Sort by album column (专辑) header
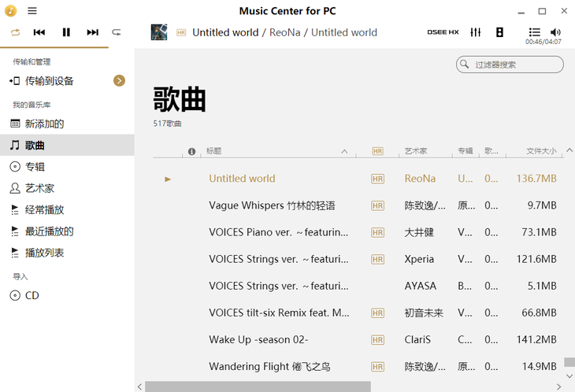The height and width of the screenshot is (392, 575). (466, 151)
